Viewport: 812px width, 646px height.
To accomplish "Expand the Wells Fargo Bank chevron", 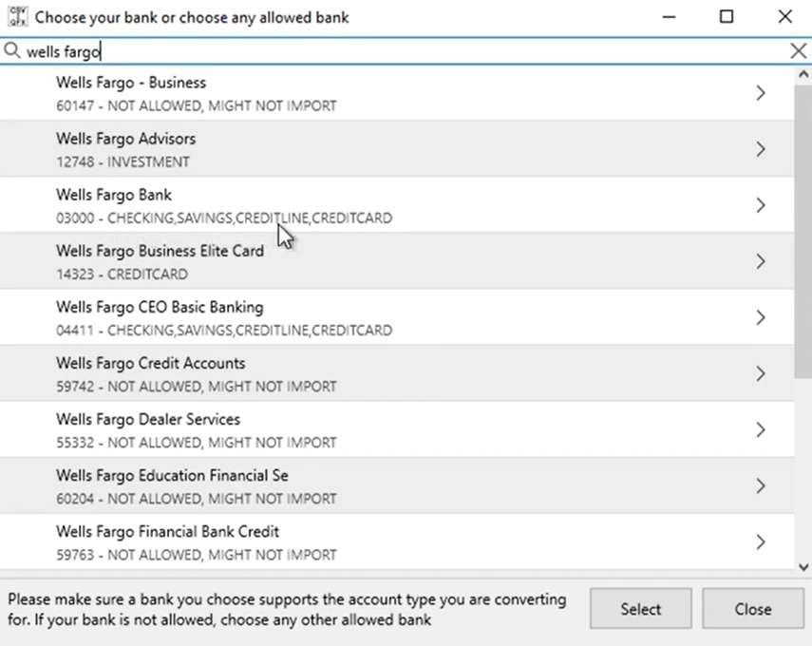I will click(760, 205).
